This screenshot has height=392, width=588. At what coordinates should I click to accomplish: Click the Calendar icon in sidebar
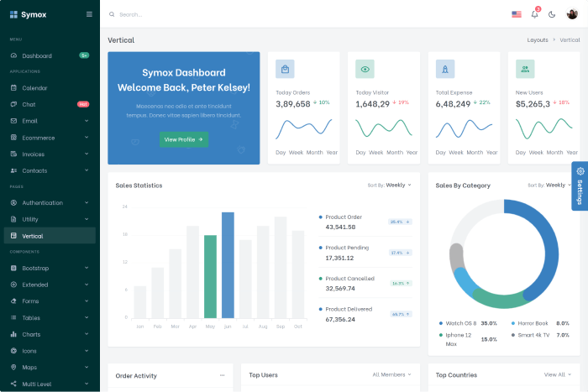pyautogui.click(x=13, y=87)
